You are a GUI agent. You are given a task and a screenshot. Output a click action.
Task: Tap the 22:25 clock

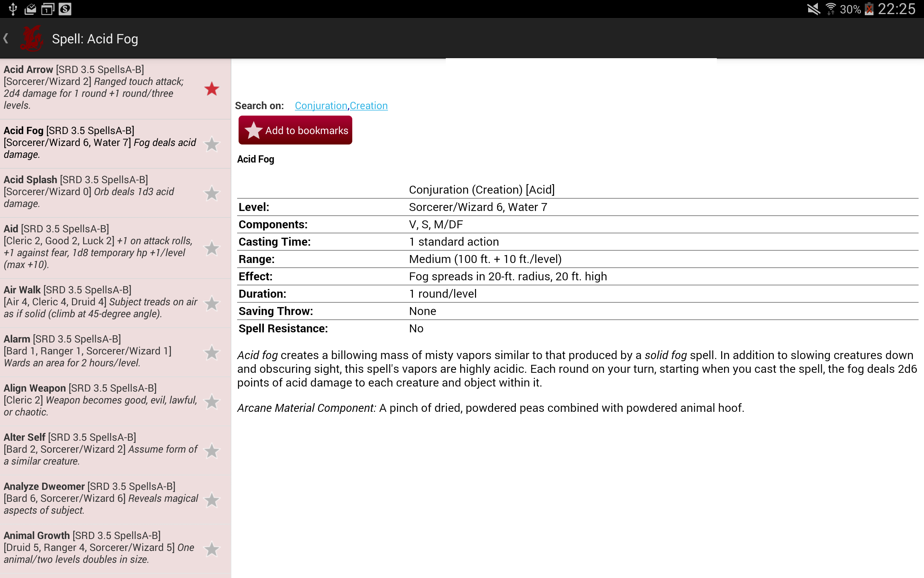(x=897, y=9)
